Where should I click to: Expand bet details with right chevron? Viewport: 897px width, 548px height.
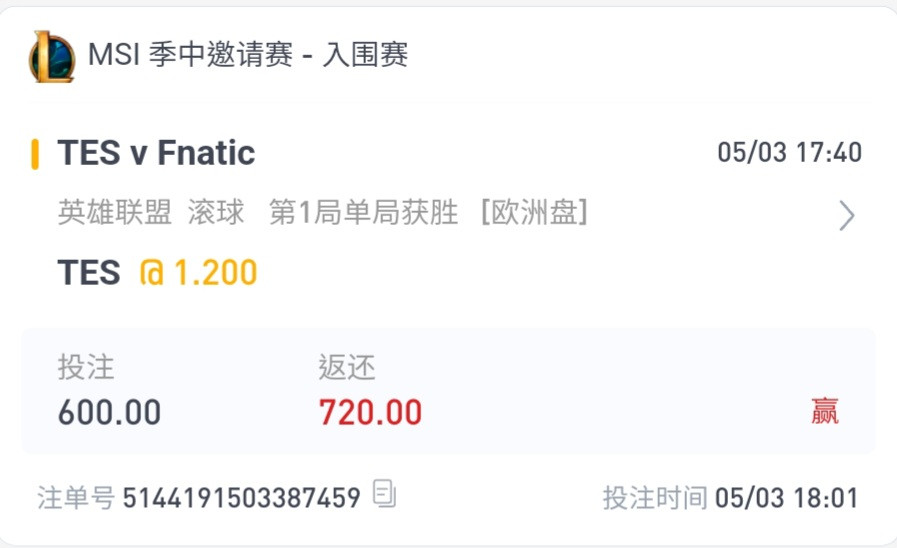pos(847,216)
